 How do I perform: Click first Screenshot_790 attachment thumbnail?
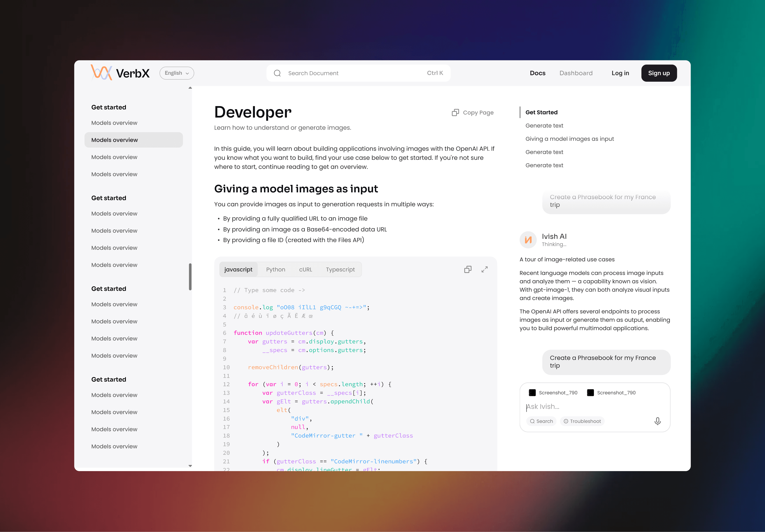(x=532, y=393)
